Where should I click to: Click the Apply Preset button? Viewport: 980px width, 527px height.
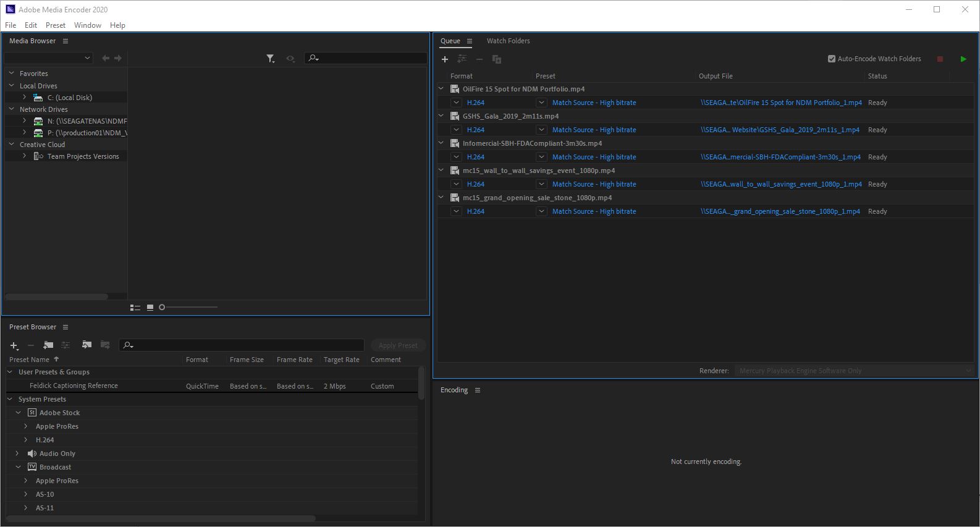(x=398, y=346)
